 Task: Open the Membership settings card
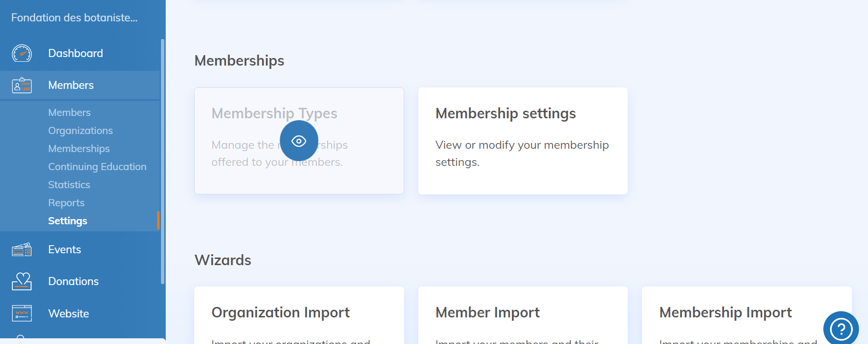[522, 141]
